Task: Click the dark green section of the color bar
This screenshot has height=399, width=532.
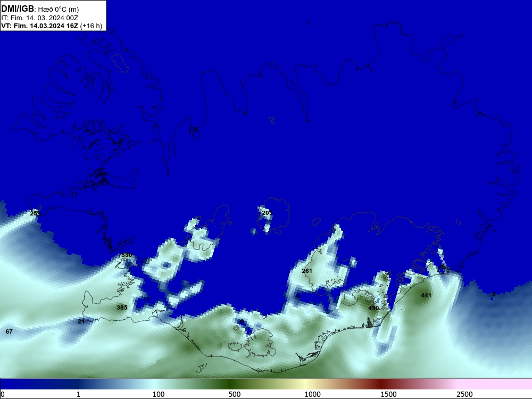Action: (x=229, y=384)
